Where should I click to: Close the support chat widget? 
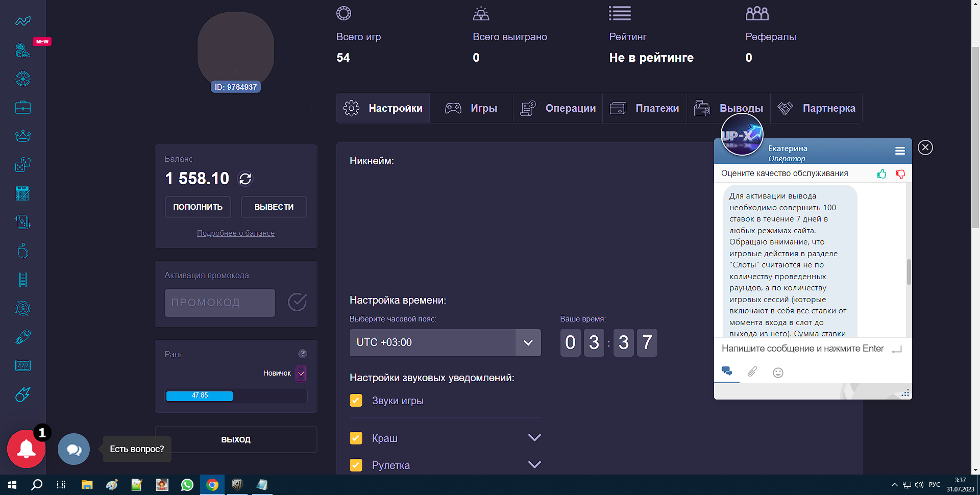[925, 147]
